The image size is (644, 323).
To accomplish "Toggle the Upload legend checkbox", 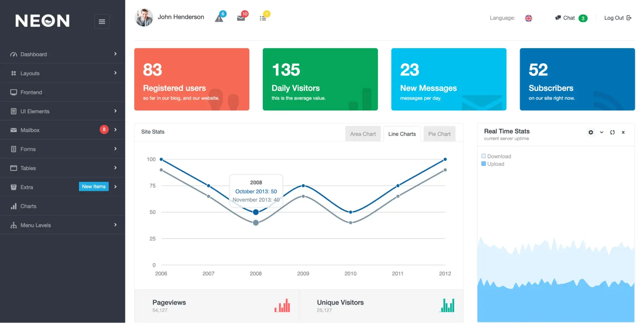I will click(483, 164).
